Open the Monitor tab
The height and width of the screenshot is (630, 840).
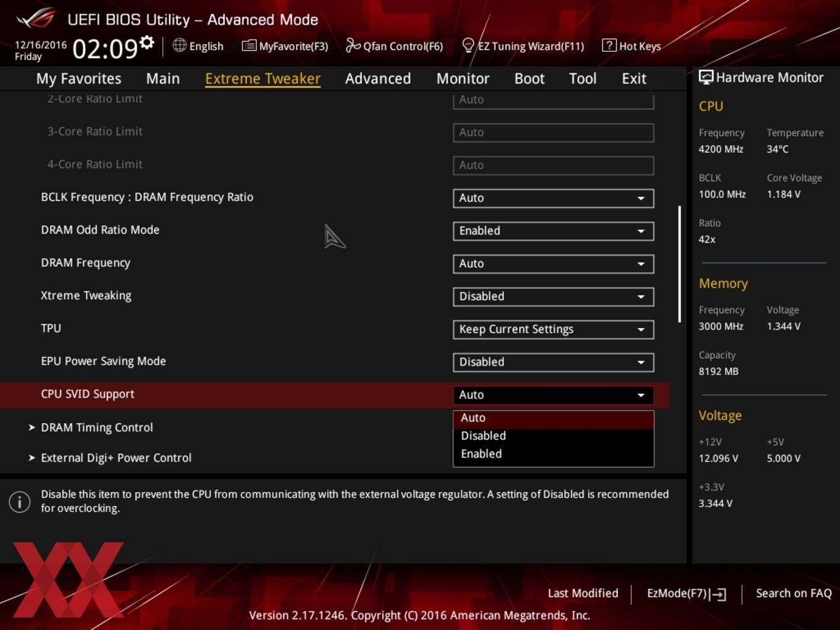coord(463,78)
